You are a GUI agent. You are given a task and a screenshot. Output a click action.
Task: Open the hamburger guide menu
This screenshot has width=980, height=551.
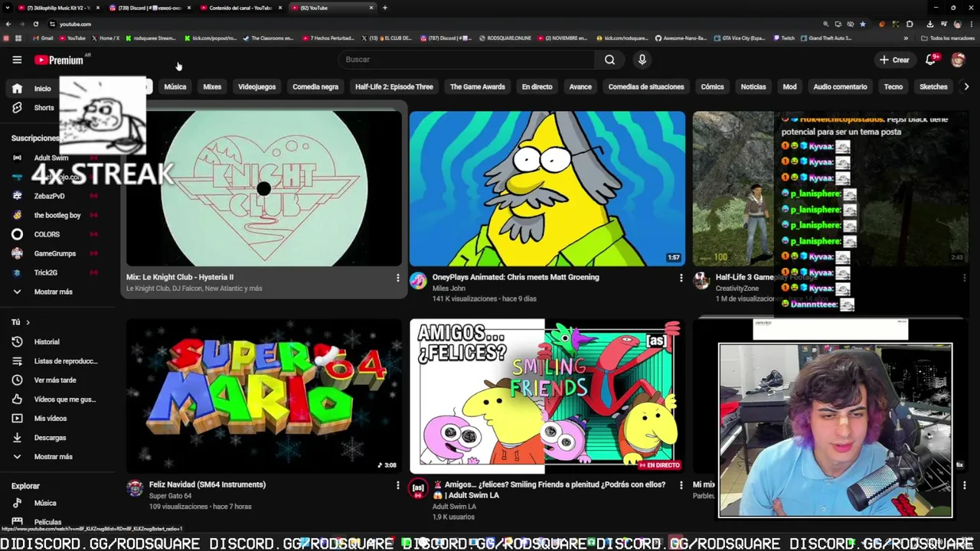tap(17, 60)
